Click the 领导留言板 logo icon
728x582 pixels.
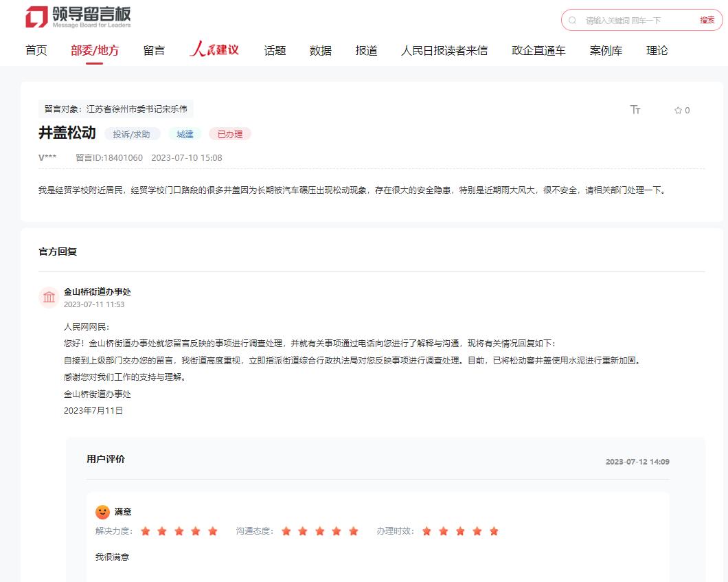36,17
